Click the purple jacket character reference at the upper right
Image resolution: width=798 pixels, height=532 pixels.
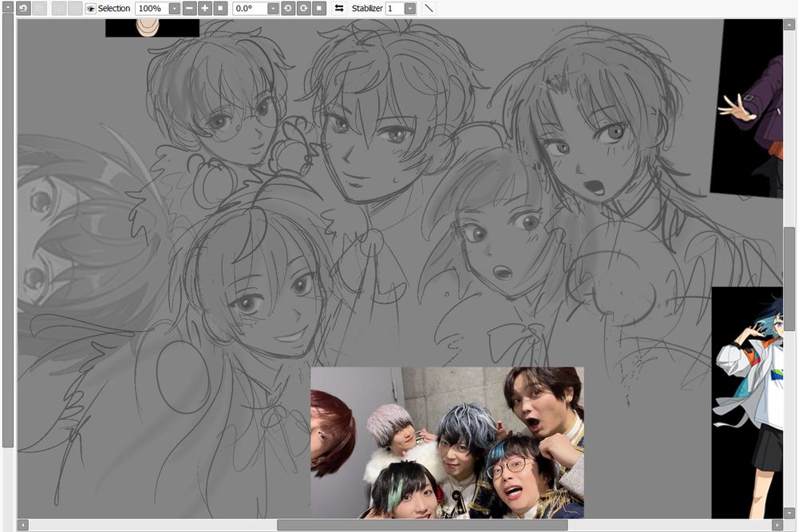(748, 108)
